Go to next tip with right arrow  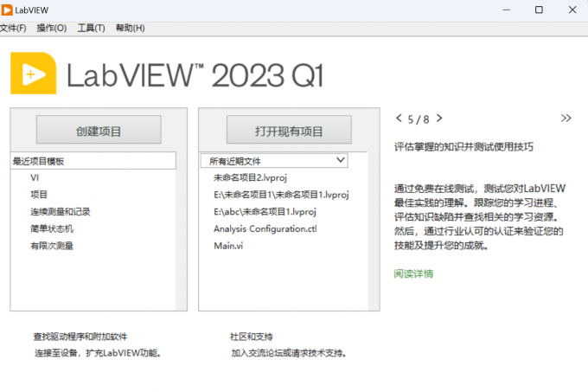click(x=439, y=119)
